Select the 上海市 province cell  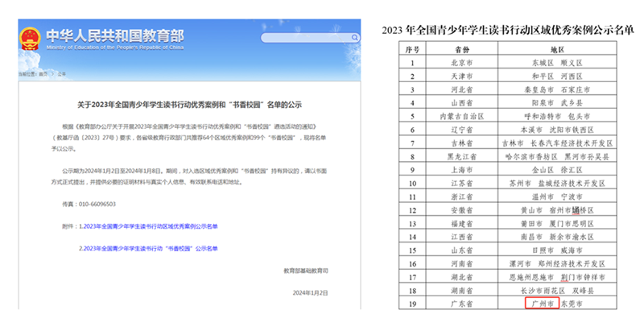coord(462,170)
